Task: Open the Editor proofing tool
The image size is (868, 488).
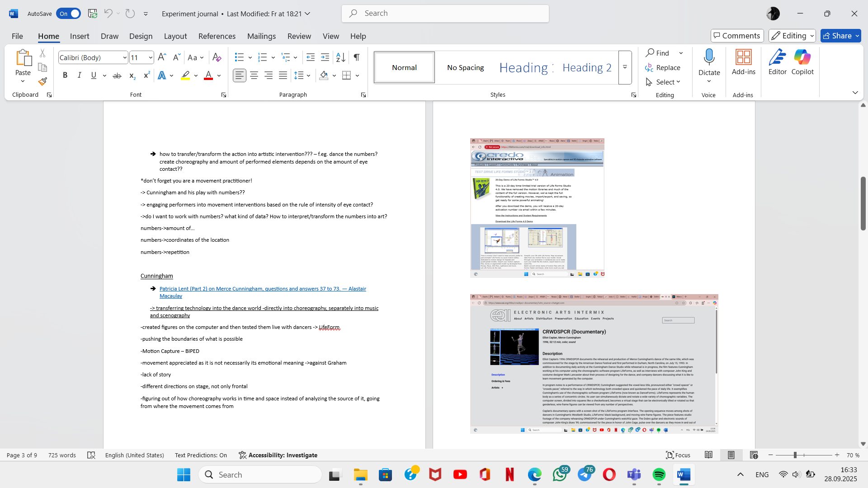Action: coord(777,62)
